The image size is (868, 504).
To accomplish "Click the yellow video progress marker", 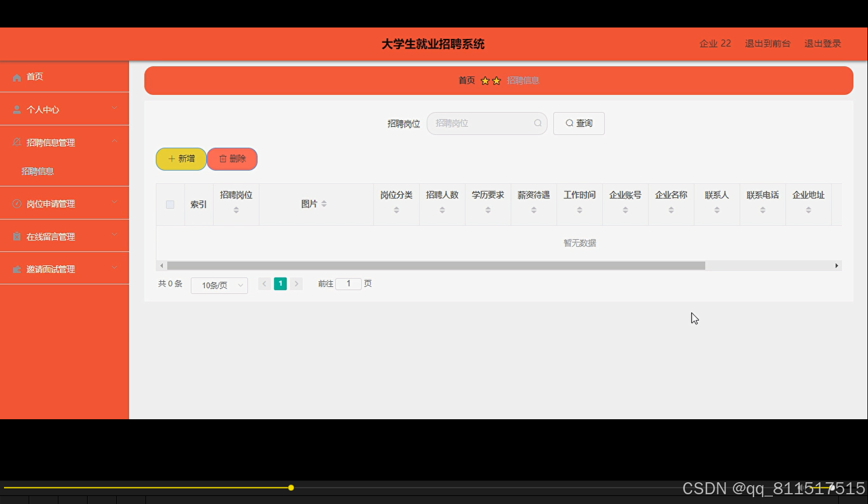I will 291,488.
